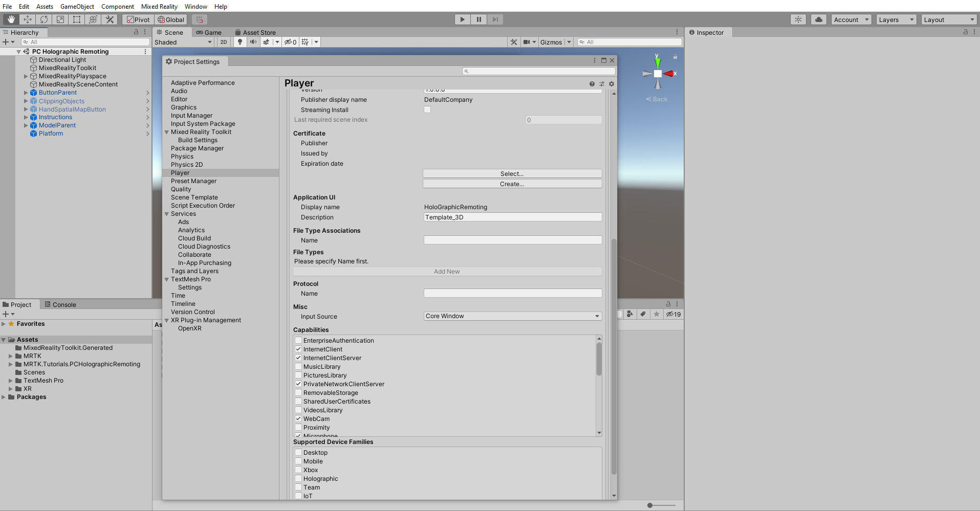Open Shaded draw mode dropdown

184,42
